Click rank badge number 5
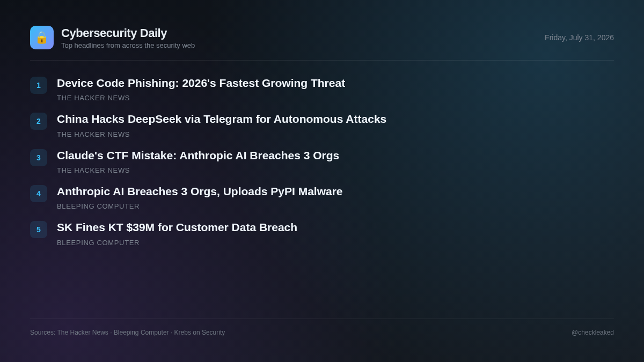Viewport: 644px width, 362px height. click(x=39, y=230)
